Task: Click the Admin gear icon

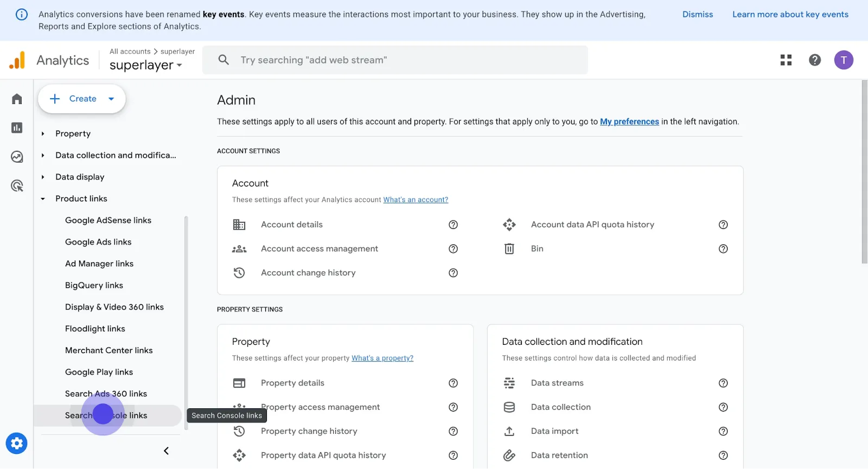Action: [17, 444]
